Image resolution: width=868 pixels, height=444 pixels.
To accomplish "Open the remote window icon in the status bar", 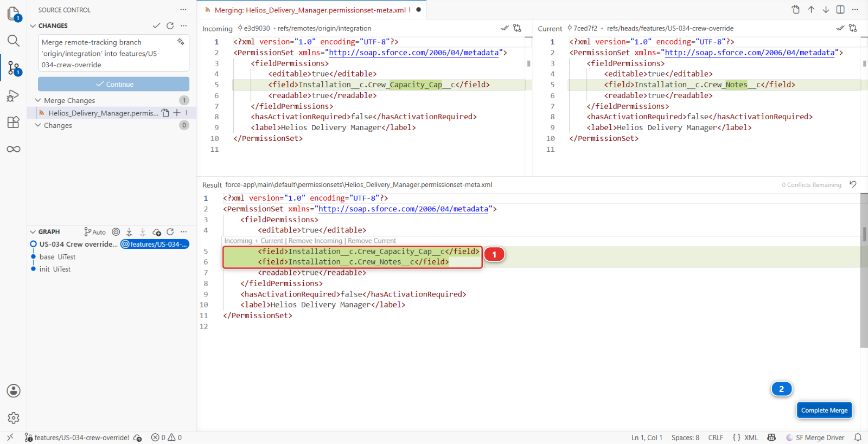I will click(x=10, y=437).
